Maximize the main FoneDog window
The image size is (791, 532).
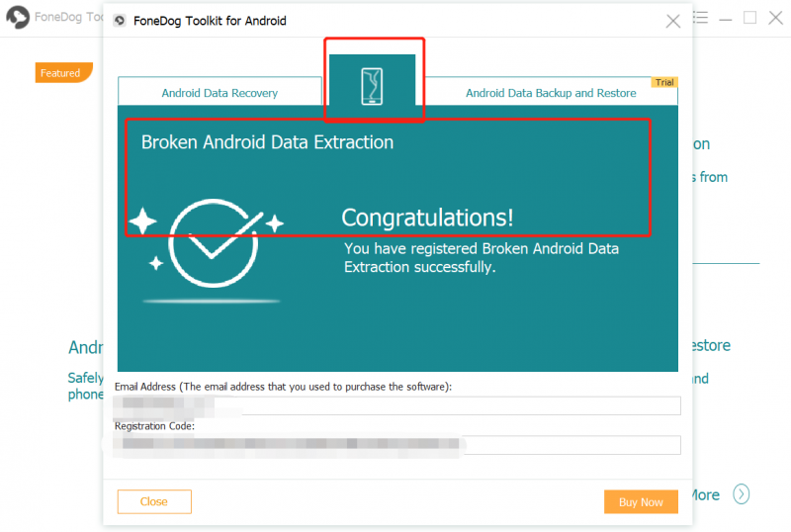(750, 18)
